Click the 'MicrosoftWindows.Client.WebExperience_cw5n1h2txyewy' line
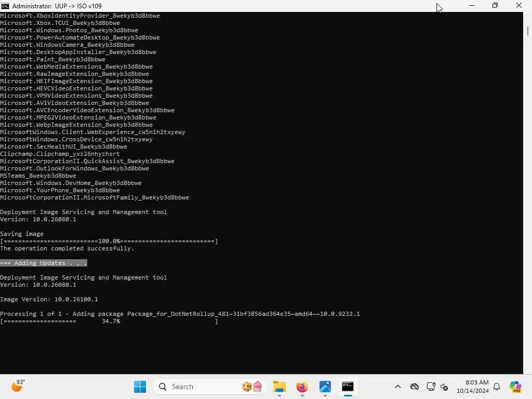This screenshot has width=532, height=399. point(92,132)
